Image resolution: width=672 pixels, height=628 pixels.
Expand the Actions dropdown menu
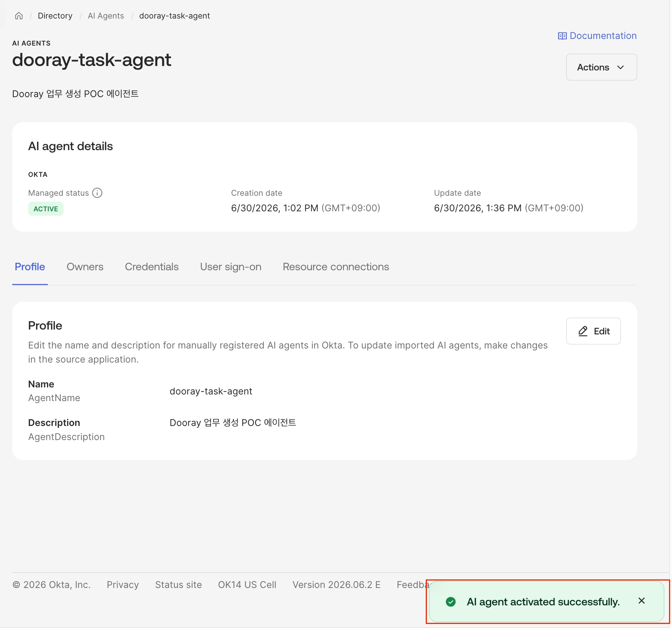pyautogui.click(x=602, y=67)
